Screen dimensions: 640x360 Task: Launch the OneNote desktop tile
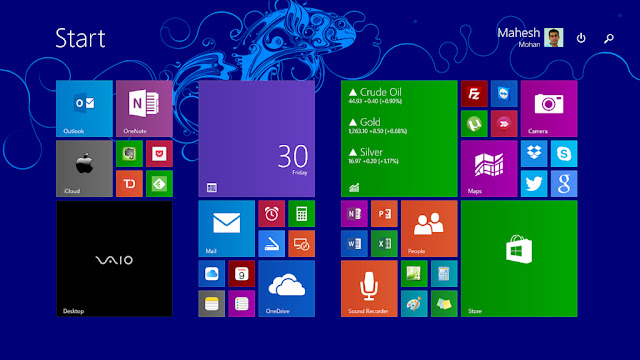[x=144, y=109]
